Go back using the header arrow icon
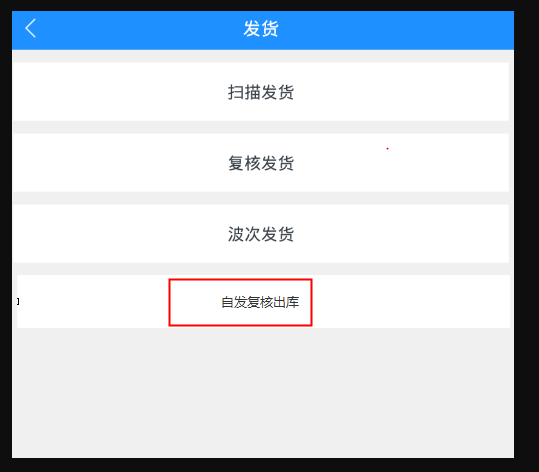Image resolution: width=539 pixels, height=472 pixels. pyautogui.click(x=31, y=28)
